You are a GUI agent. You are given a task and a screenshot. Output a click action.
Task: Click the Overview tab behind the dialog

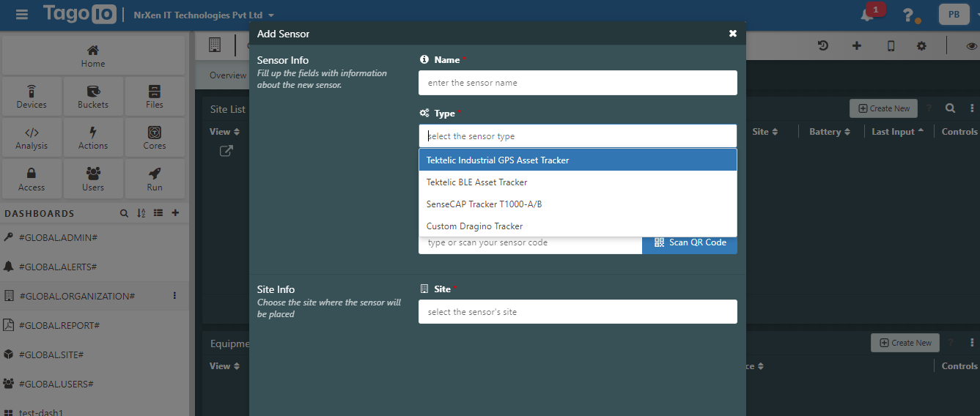click(x=227, y=75)
